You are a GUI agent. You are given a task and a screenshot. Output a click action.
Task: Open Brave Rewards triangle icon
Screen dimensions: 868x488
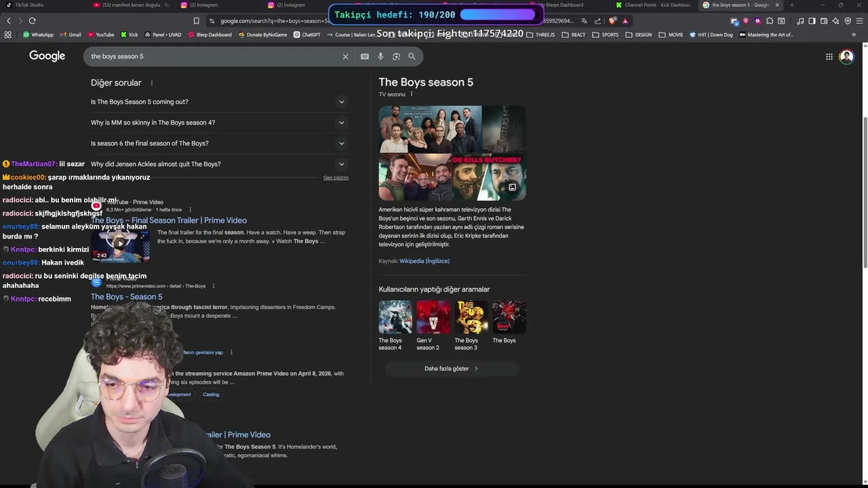coord(625,21)
